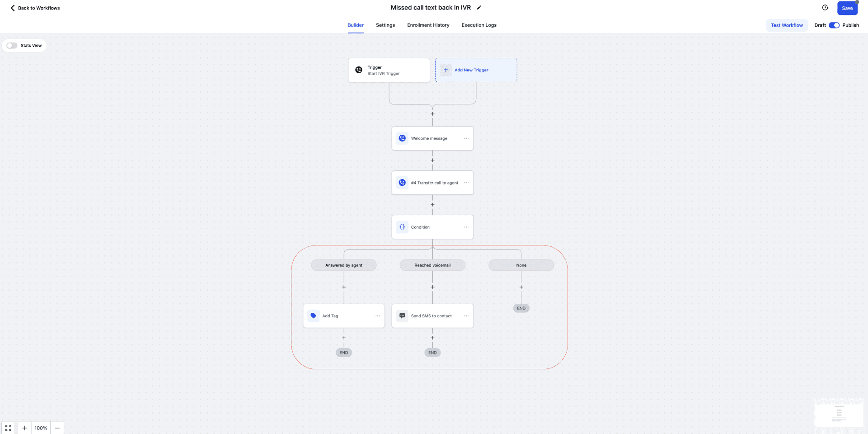Open the Add Tag three-dot menu
This screenshot has width=868, height=434.
[378, 316]
